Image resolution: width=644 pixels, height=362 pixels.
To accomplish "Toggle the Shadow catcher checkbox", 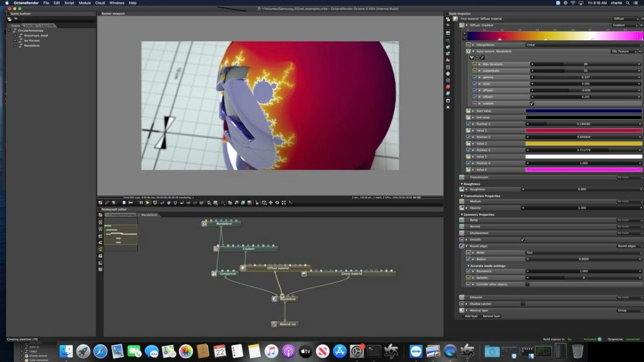I will pyautogui.click(x=523, y=304).
